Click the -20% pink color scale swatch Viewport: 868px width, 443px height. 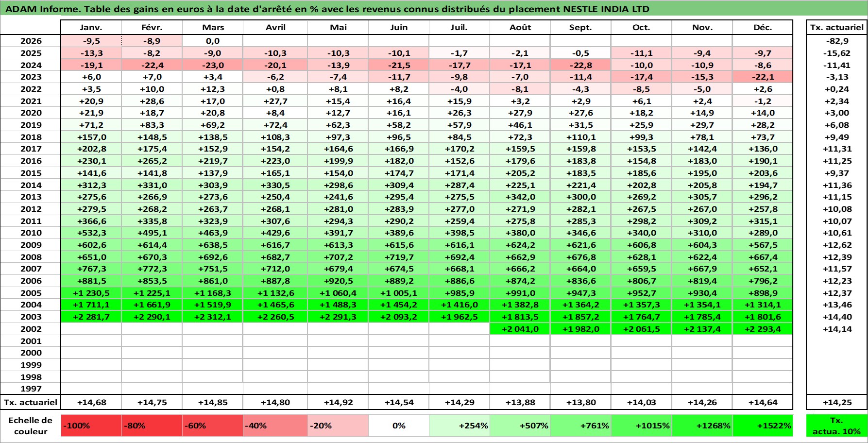[338, 426]
